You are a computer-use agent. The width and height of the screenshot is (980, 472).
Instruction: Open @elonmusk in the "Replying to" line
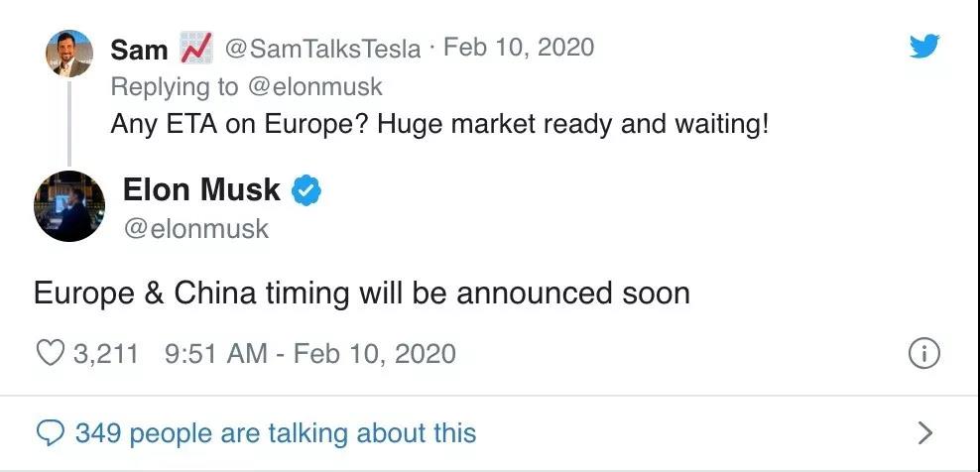point(314,86)
